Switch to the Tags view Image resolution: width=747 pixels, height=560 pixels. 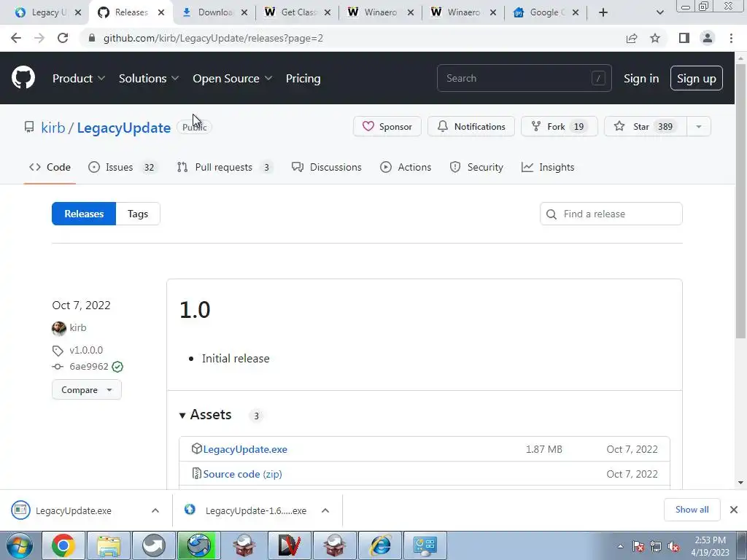point(138,214)
